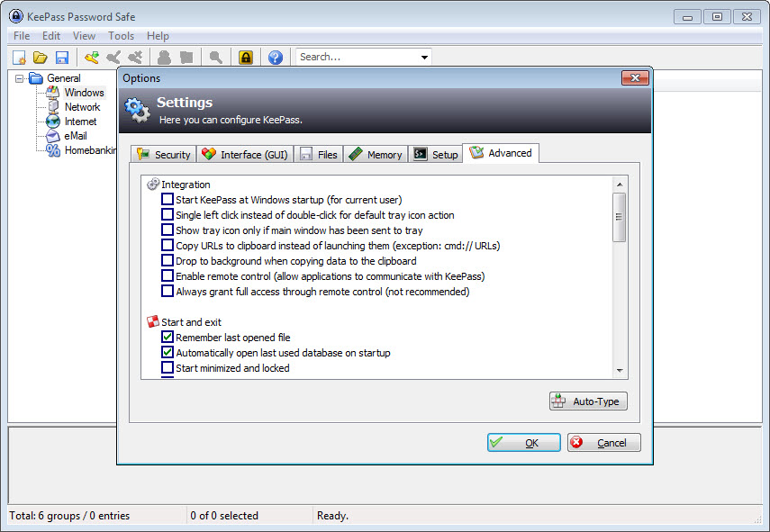The image size is (770, 532).
Task: Click the Start and exit section icon
Action: 153,321
